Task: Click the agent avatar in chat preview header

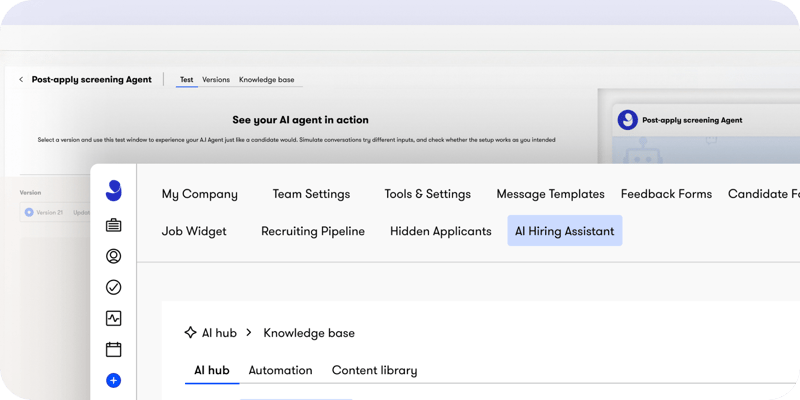Action: pos(628,120)
